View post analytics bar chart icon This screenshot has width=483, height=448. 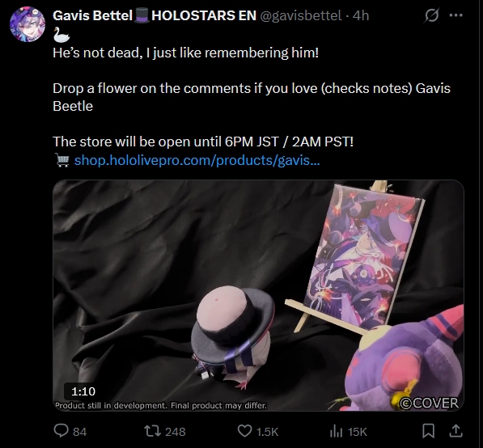pos(336,431)
